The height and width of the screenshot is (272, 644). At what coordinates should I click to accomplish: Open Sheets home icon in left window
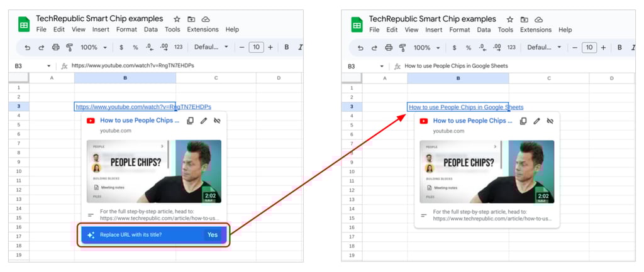pos(24,24)
